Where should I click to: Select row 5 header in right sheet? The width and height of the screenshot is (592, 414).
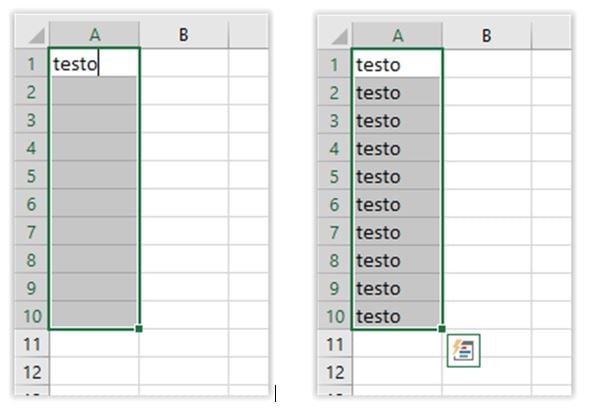[335, 176]
